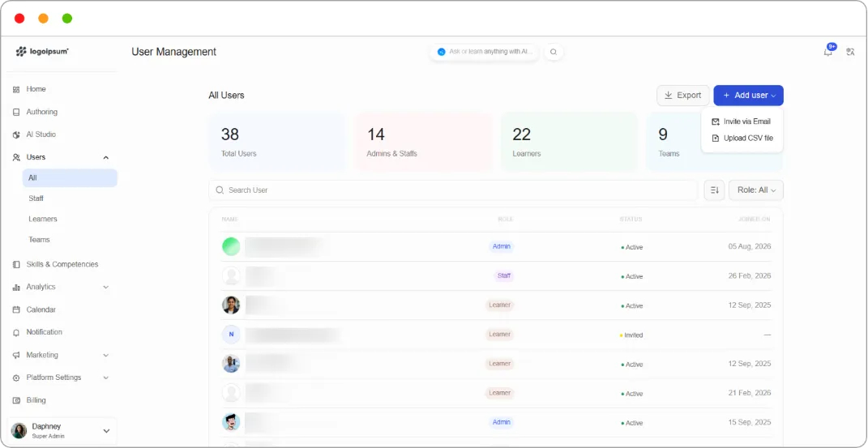Click the envelope icon beside Invite via Email
The width and height of the screenshot is (868, 448).
click(x=715, y=122)
